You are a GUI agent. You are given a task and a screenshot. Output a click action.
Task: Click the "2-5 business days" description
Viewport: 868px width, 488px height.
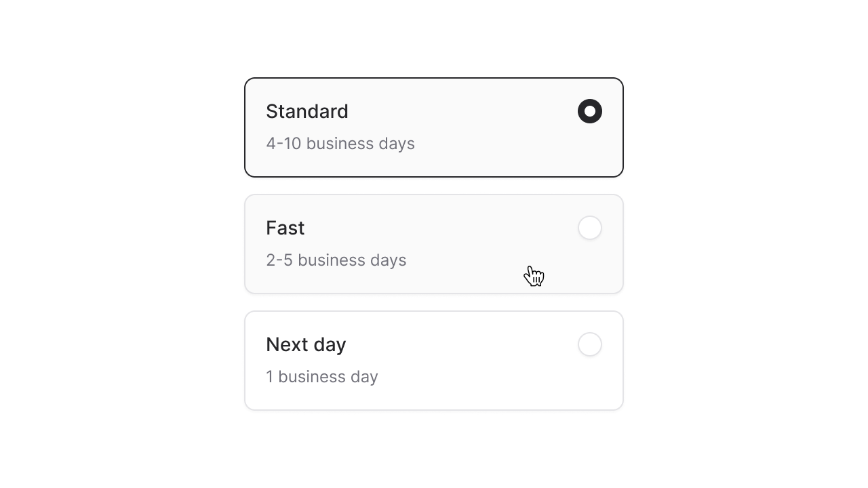tap(336, 260)
